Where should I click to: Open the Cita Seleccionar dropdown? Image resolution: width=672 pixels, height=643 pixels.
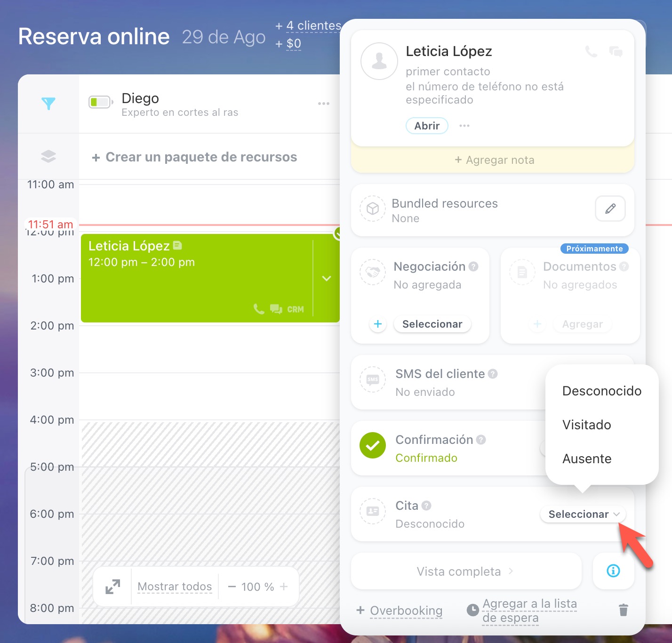click(584, 514)
